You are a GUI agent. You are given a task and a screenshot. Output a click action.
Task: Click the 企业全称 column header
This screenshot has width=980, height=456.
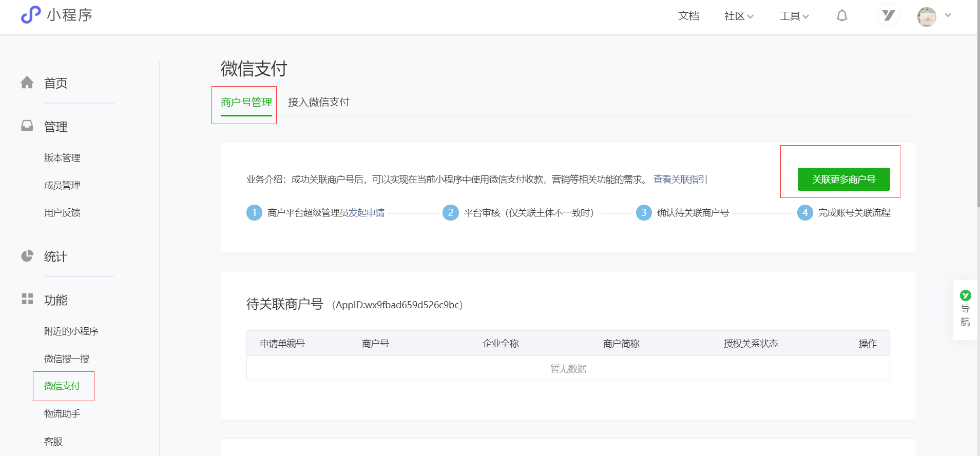[x=501, y=344]
